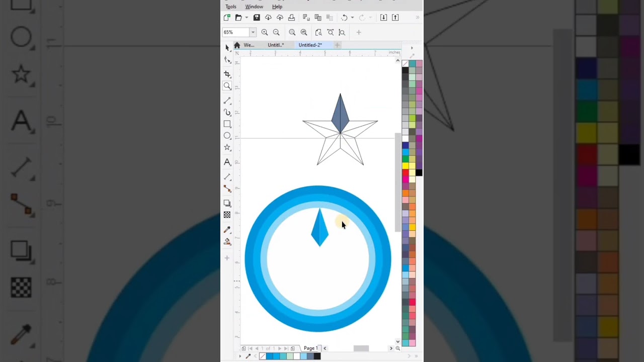
Task: Click toolbox plus quick customize button
Action: click(x=227, y=258)
